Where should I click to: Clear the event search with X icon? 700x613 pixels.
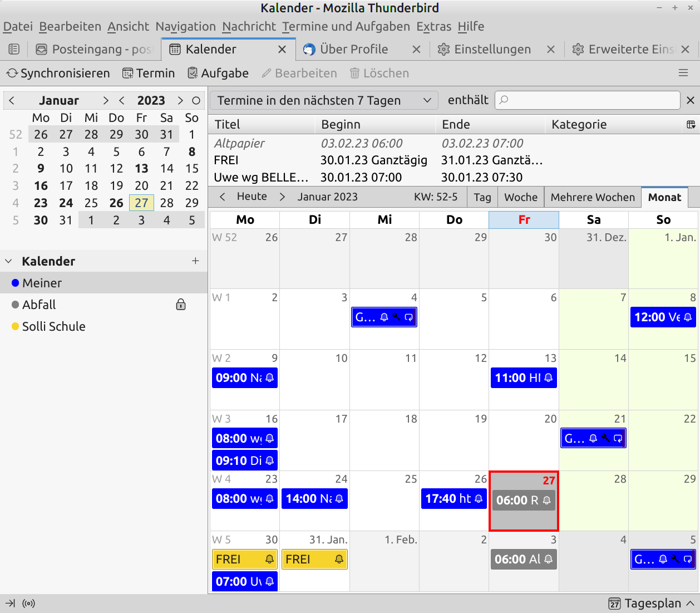(x=690, y=100)
